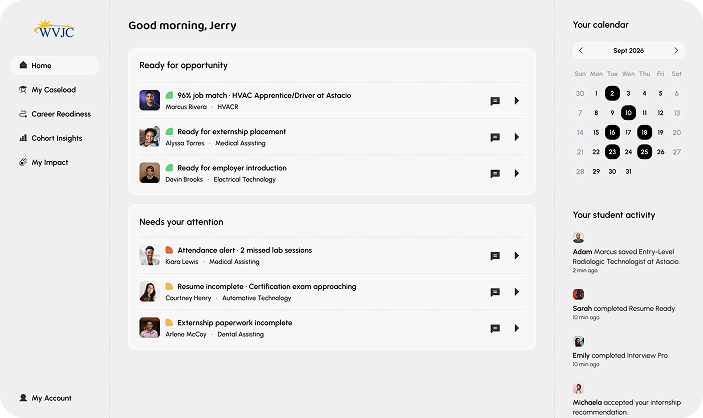Image resolution: width=703 pixels, height=418 pixels.
Task: Open Sarah's avatar in student activity
Action: [x=578, y=294]
